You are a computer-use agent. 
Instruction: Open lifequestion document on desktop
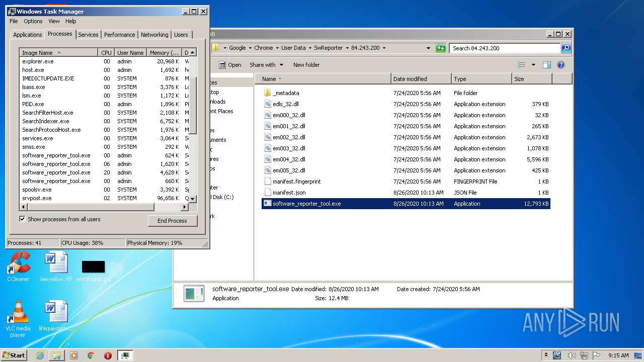click(56, 316)
